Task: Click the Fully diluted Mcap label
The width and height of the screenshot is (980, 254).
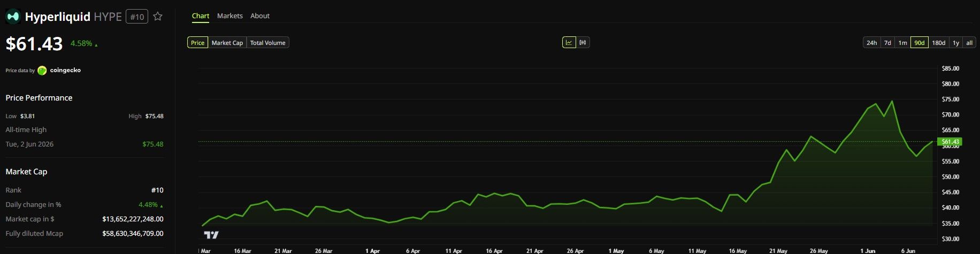Action: tap(34, 234)
